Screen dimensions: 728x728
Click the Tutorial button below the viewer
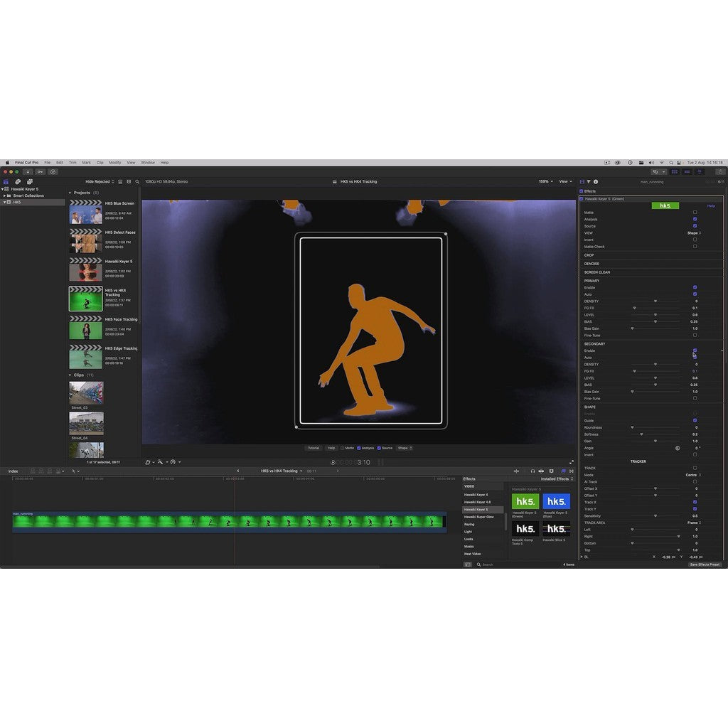coord(314,448)
